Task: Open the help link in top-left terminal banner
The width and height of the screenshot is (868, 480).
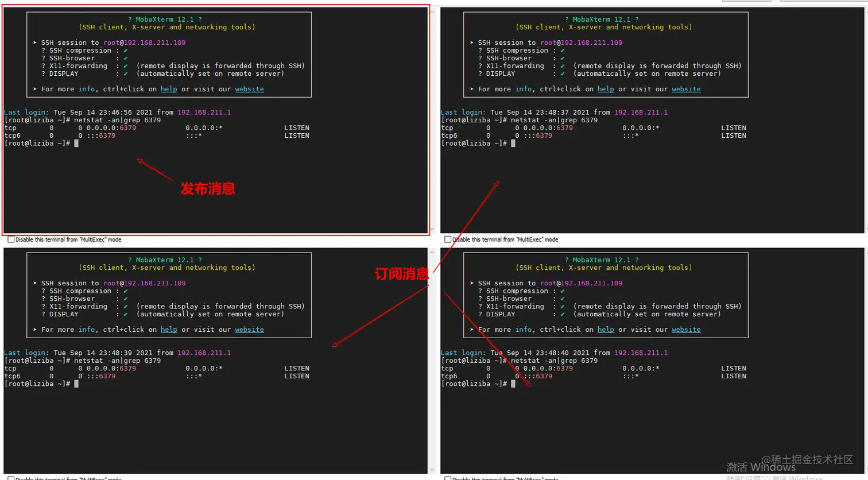Action: (x=169, y=89)
